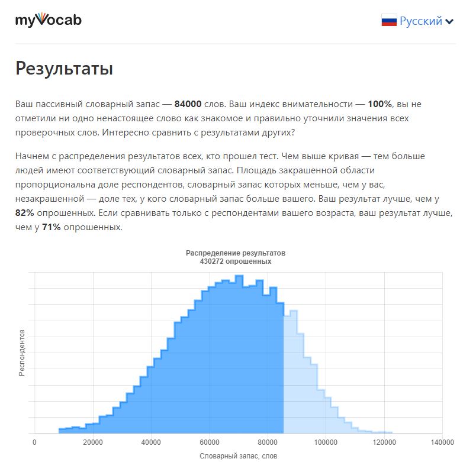Click the myVocab logo

[49, 20]
